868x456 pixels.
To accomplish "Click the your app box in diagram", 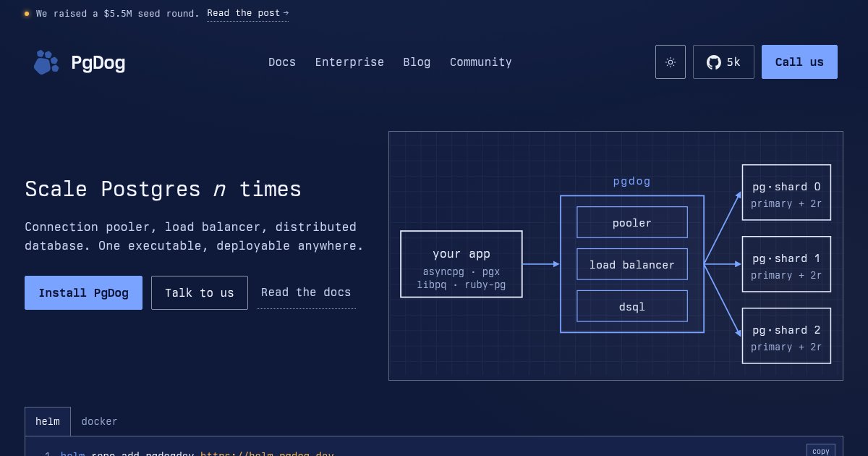I will click(x=461, y=264).
